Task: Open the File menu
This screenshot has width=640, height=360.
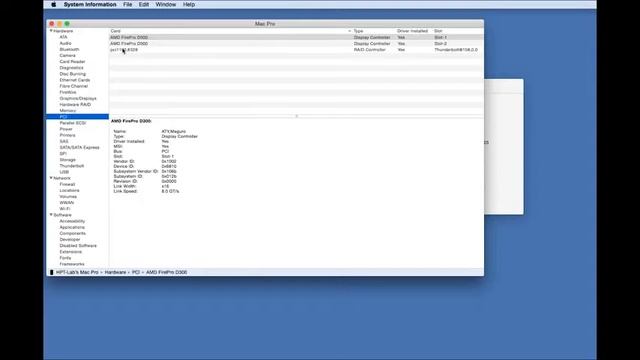Action: [127, 4]
